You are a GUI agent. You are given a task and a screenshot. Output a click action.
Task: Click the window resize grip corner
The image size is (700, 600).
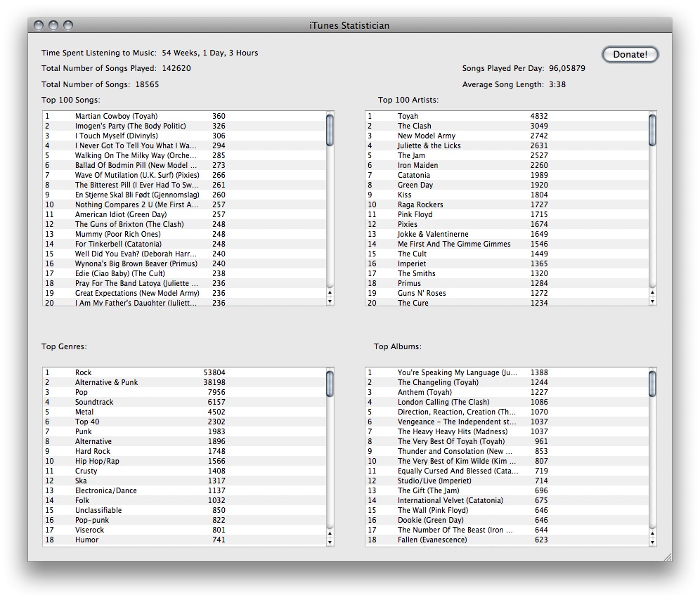[x=668, y=556]
